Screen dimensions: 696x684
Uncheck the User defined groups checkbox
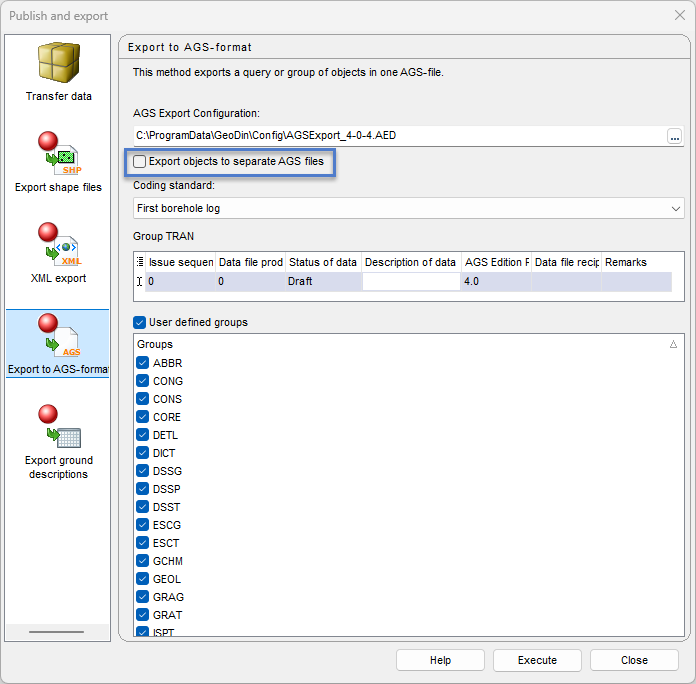140,322
